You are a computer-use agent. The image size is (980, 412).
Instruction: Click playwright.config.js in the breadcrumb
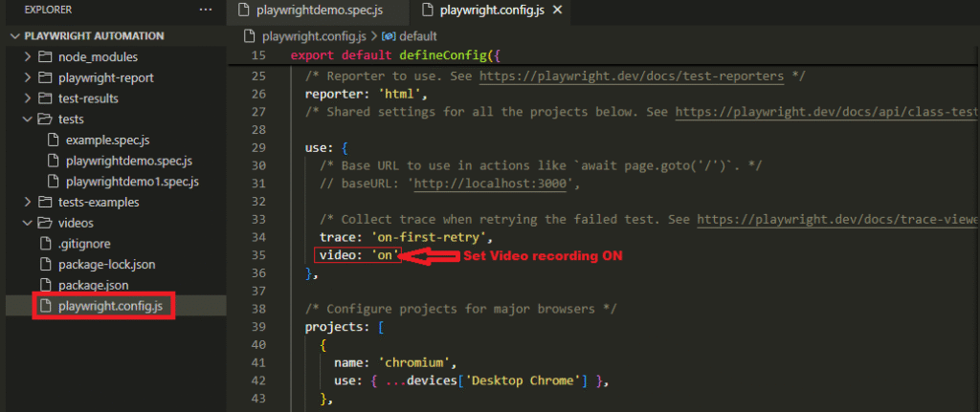[316, 36]
